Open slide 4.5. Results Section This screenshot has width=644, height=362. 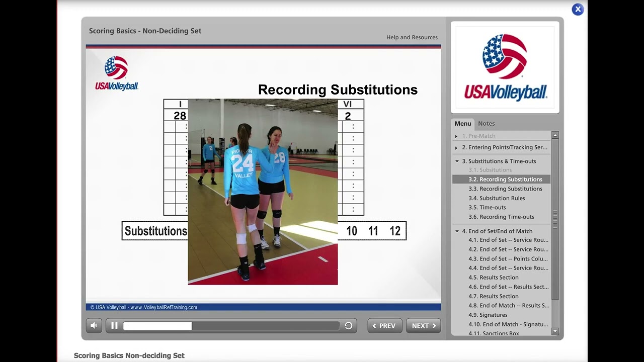coord(493,278)
